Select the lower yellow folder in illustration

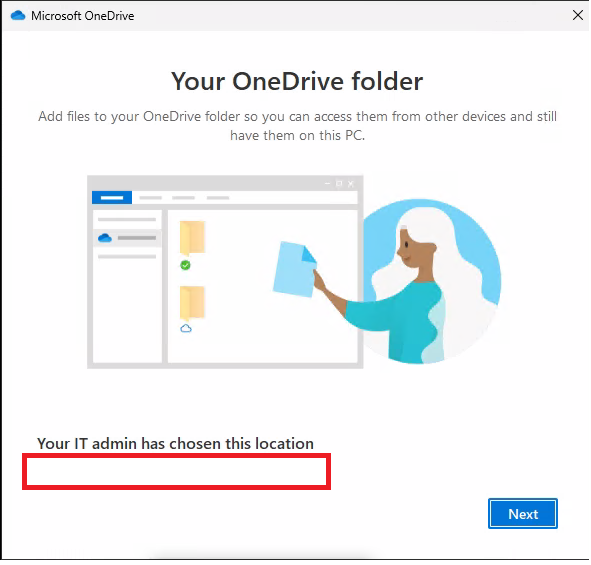[192, 303]
